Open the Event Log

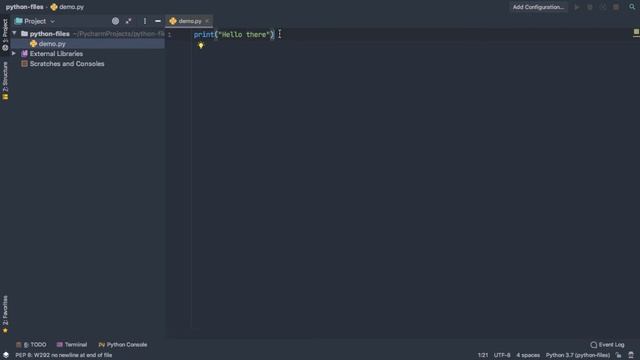pos(607,345)
